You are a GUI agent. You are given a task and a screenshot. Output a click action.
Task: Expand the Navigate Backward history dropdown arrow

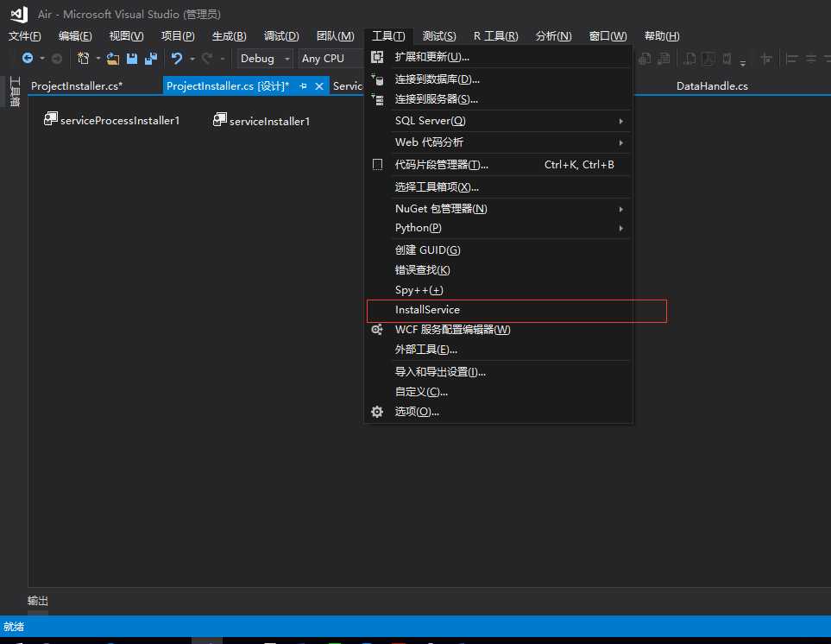(42, 59)
